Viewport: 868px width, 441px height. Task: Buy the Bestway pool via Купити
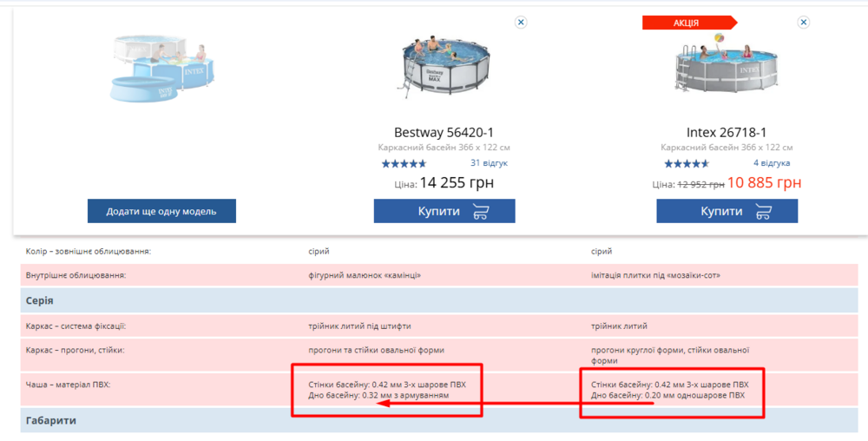[444, 211]
